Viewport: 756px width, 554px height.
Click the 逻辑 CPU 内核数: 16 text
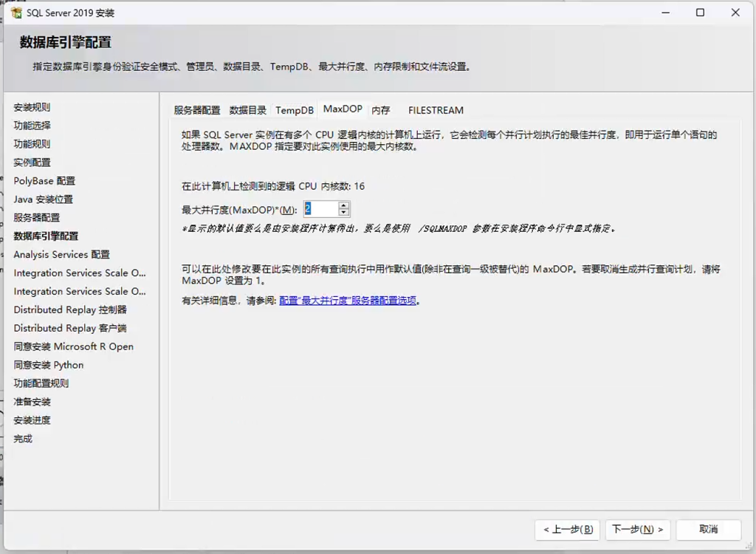[273, 186]
